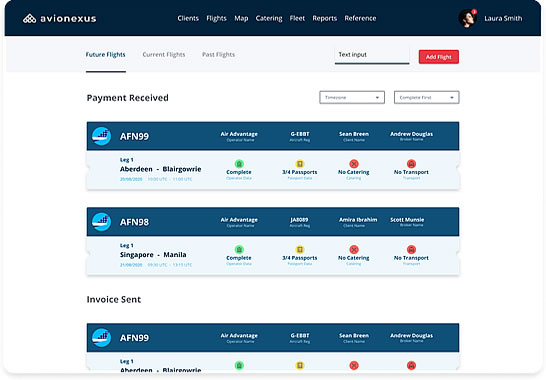Viewport: 546px width, 380px height.
Task: Click the aircraft icon on AFN98 card
Action: pos(101,222)
